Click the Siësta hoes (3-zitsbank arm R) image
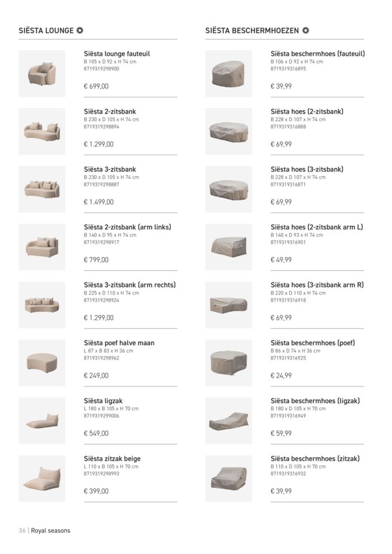The image size is (392, 554). point(229,305)
